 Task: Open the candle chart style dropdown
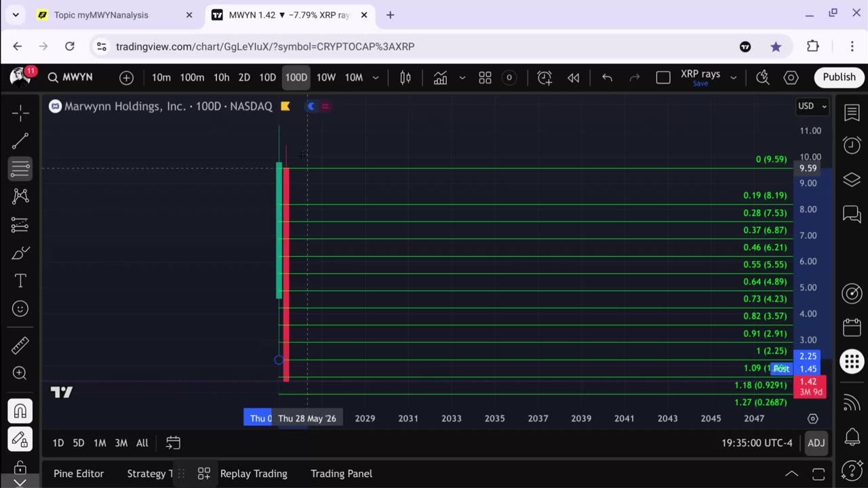tap(406, 78)
